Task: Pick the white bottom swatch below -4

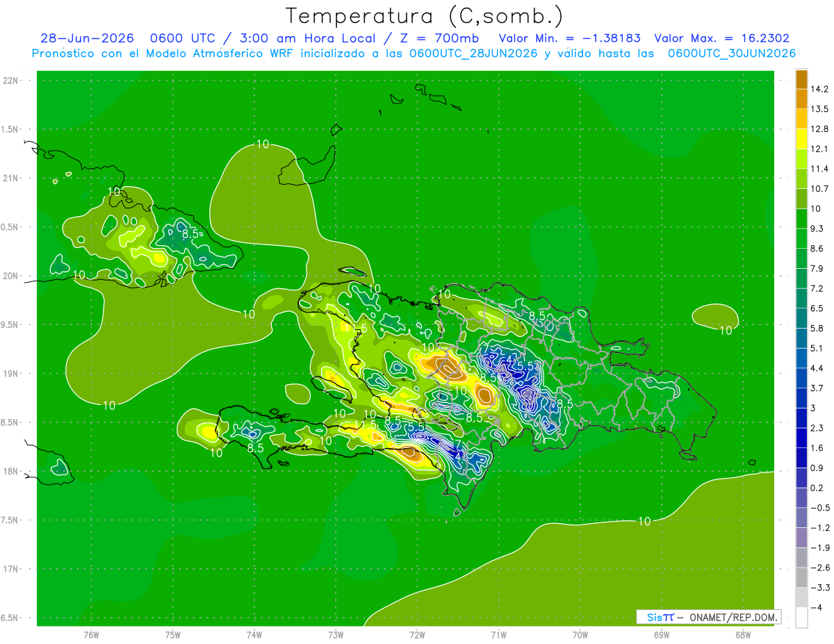Action: point(801,617)
